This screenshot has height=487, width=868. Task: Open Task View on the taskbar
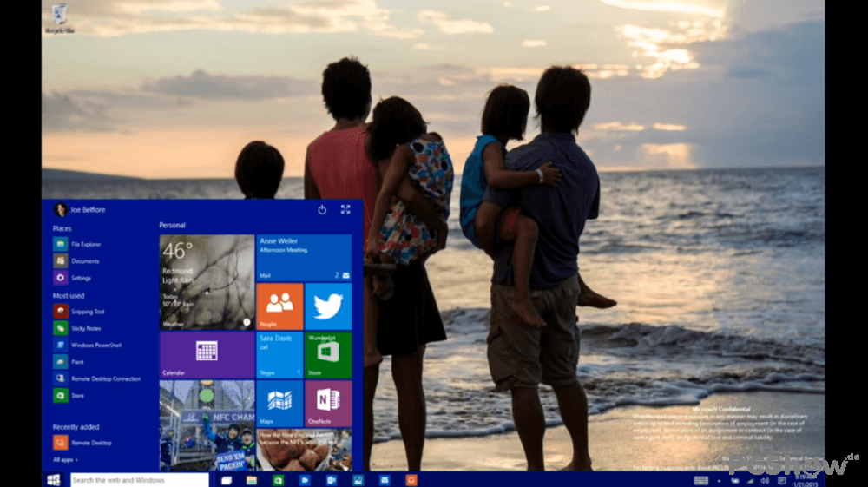coord(226,480)
